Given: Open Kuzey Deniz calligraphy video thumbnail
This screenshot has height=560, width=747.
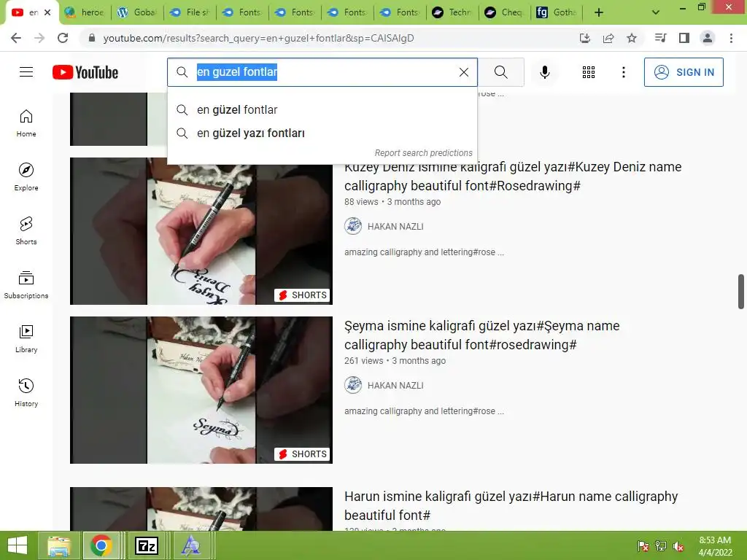Looking at the screenshot, I should pos(201,231).
